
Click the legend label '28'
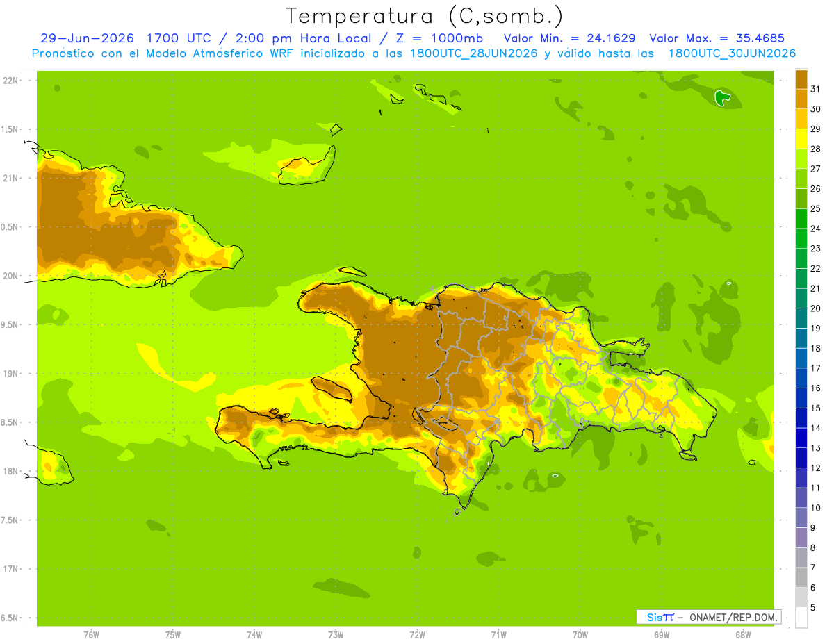(815, 149)
